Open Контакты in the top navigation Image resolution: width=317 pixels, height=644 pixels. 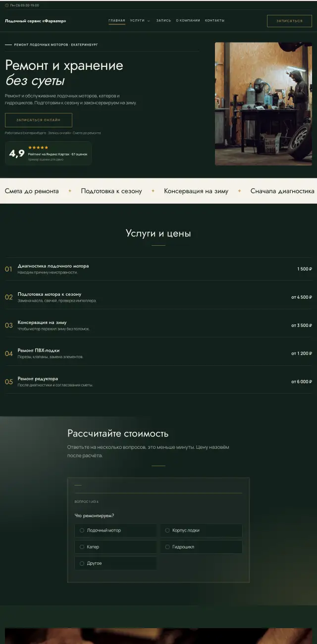coord(214,21)
